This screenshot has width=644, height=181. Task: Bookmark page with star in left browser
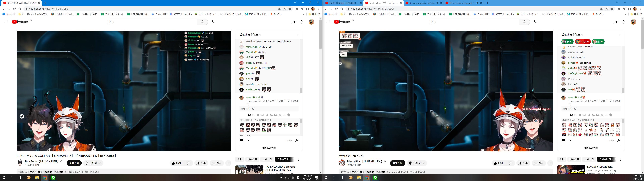(290, 9)
